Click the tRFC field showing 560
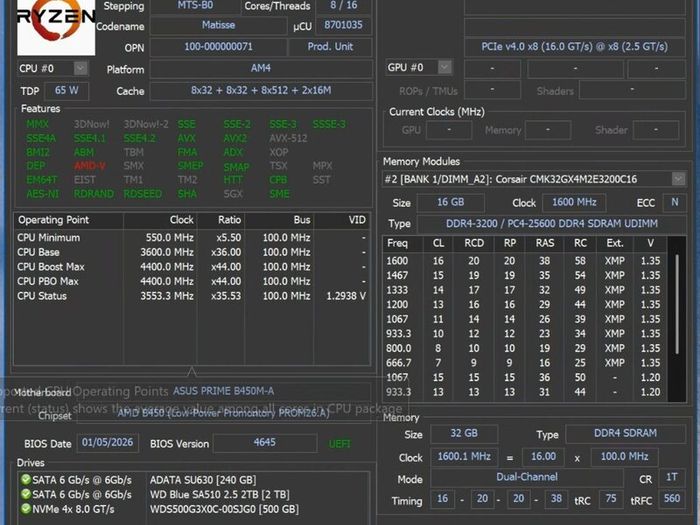 (x=672, y=499)
